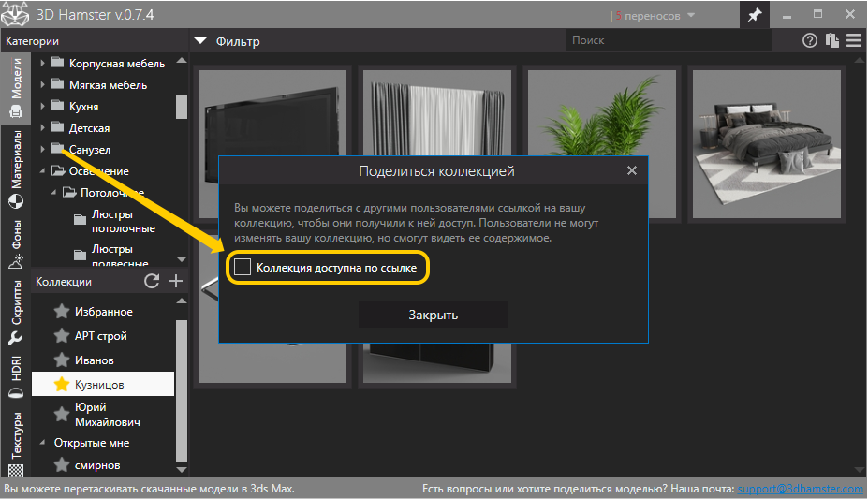Click into the Поиск search field
This screenshot has width=868, height=499.
pos(669,40)
